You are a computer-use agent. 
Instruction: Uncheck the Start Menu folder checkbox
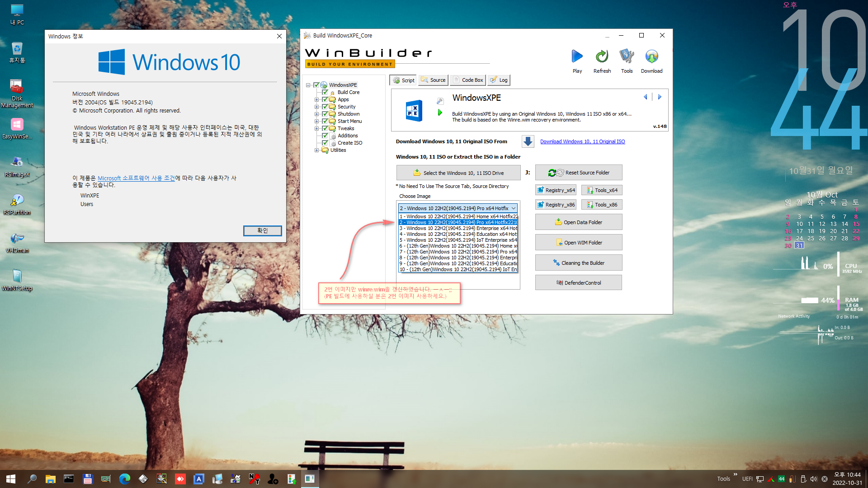pos(325,121)
